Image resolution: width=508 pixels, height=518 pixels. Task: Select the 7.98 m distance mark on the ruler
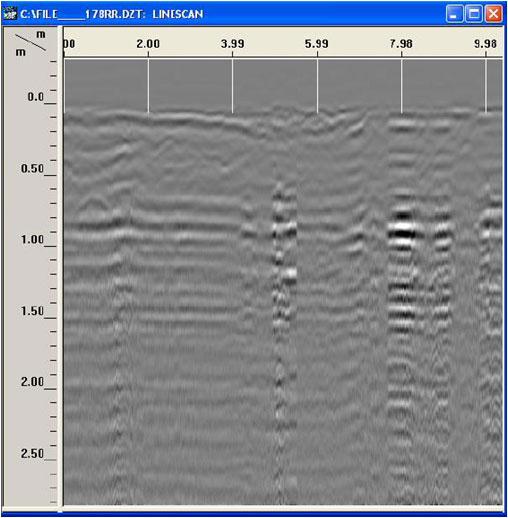coord(401,44)
